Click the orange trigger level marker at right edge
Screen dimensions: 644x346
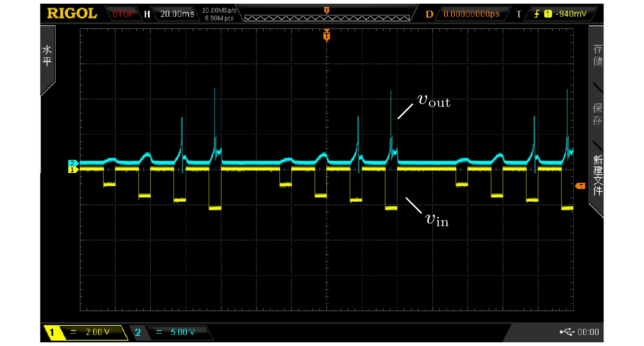coord(580,186)
